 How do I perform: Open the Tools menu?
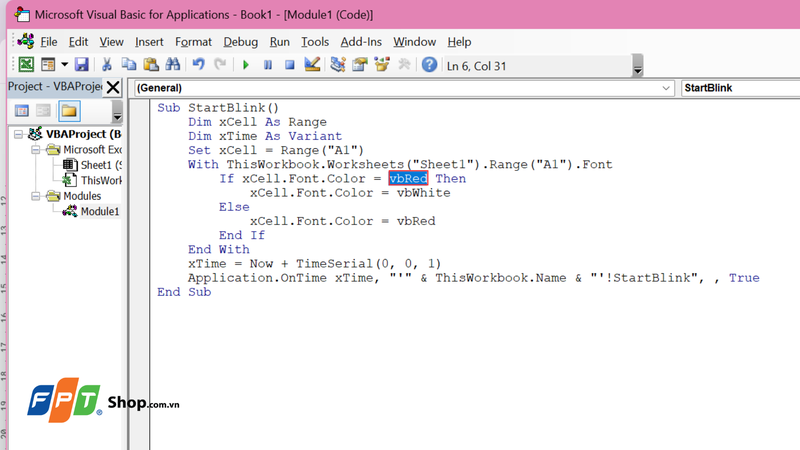315,42
